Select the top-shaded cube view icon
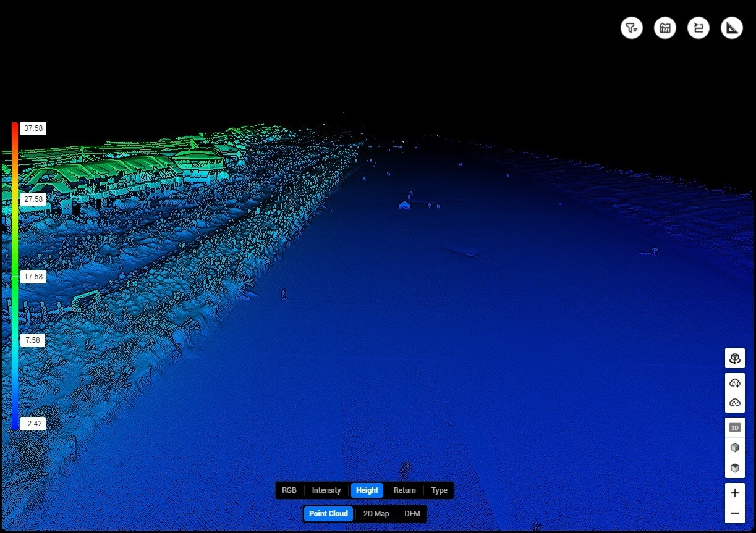This screenshot has width=756, height=533. 734,468
